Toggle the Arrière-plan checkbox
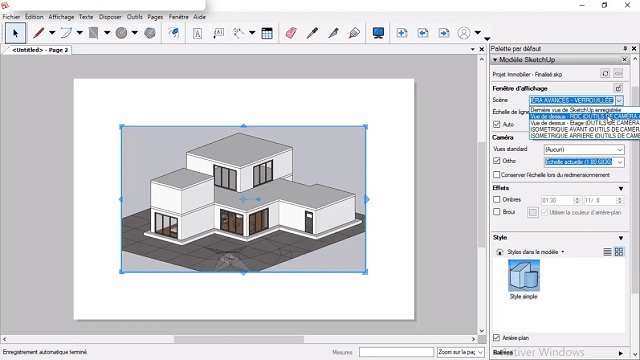The height and width of the screenshot is (360, 640). (x=496, y=338)
